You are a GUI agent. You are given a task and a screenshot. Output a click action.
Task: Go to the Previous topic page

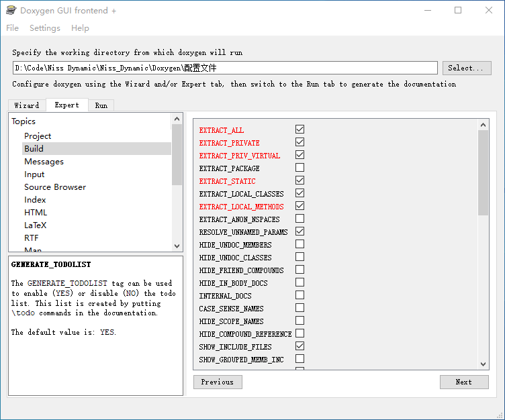[x=218, y=382]
